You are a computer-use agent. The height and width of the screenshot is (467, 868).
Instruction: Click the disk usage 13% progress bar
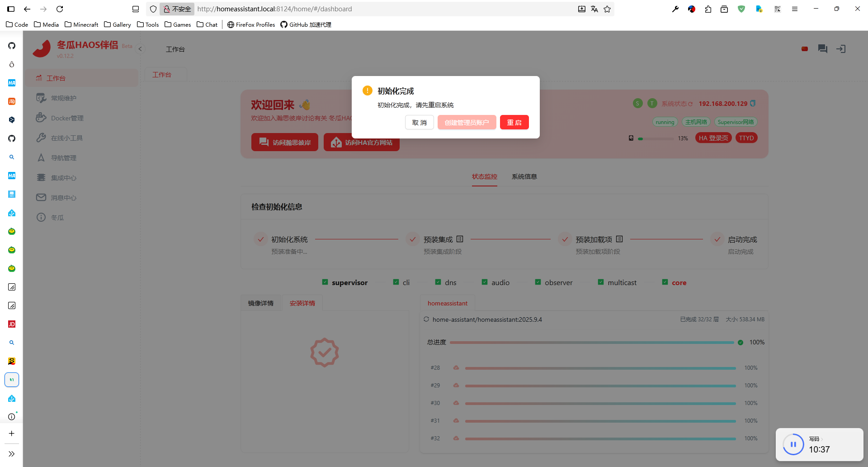[656, 139]
